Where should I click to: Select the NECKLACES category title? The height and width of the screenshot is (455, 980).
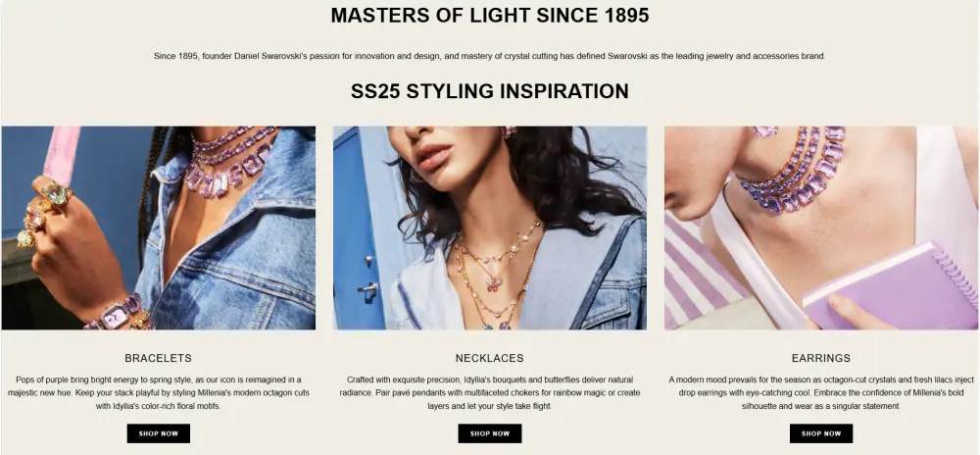coord(489,358)
